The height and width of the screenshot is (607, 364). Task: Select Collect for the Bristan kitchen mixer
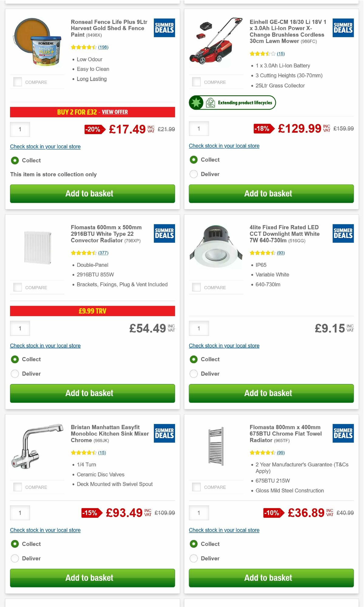15,544
